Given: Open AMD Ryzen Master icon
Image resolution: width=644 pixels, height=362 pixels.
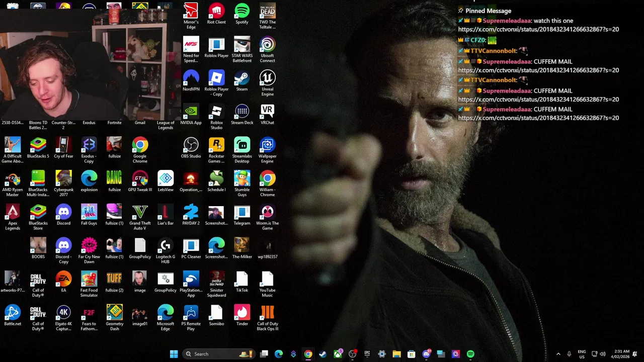Looking at the screenshot, I should (13, 184).
